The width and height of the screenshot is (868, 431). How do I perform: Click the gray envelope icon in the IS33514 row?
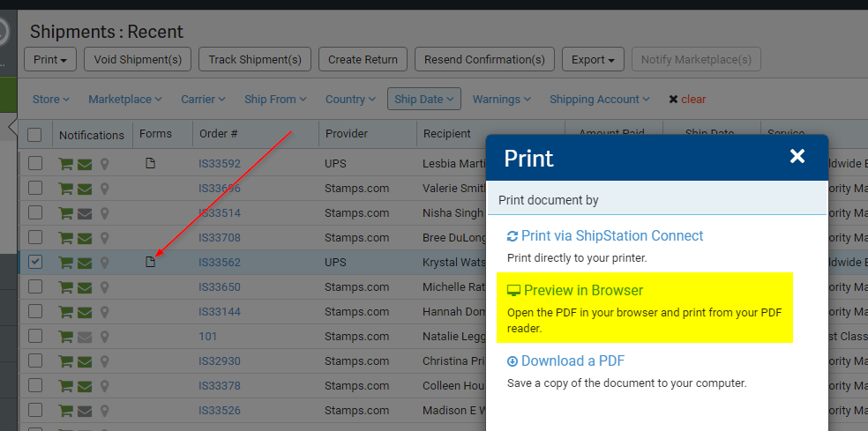click(x=84, y=213)
